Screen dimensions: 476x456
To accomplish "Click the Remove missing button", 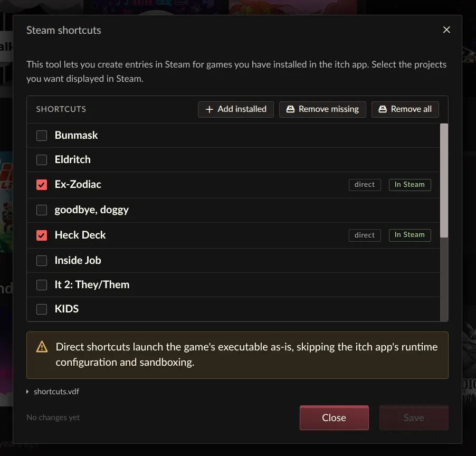I will point(322,109).
